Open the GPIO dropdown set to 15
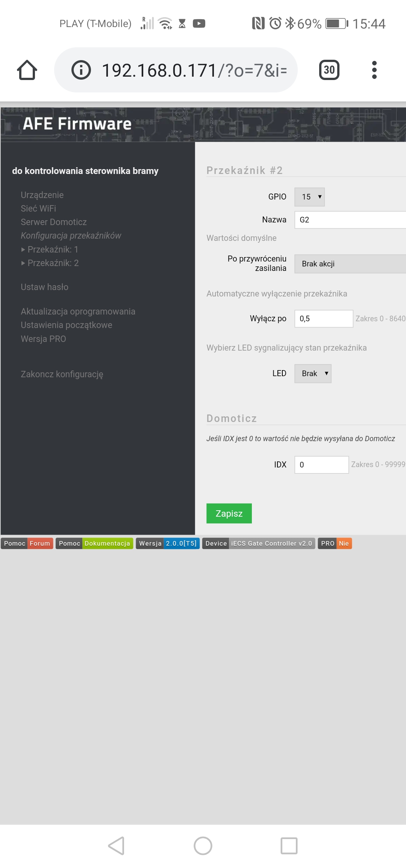Image resolution: width=406 pixels, height=868 pixels. pos(309,197)
